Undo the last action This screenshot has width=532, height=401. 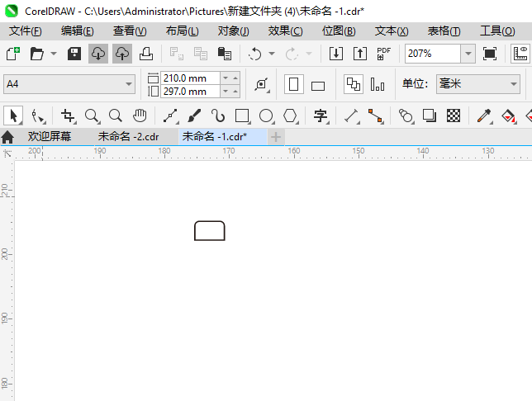(x=254, y=54)
